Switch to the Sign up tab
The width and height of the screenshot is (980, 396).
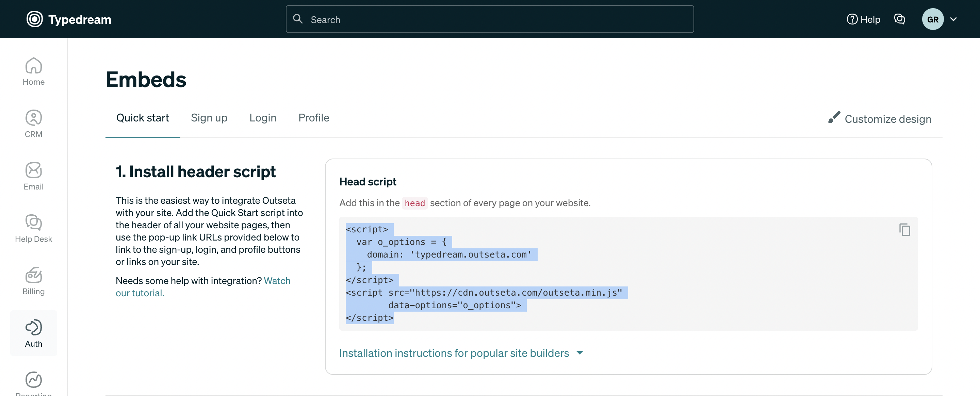209,118
